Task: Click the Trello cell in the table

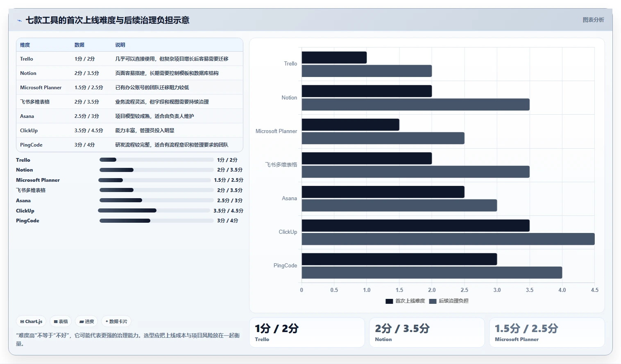Action: click(27, 59)
